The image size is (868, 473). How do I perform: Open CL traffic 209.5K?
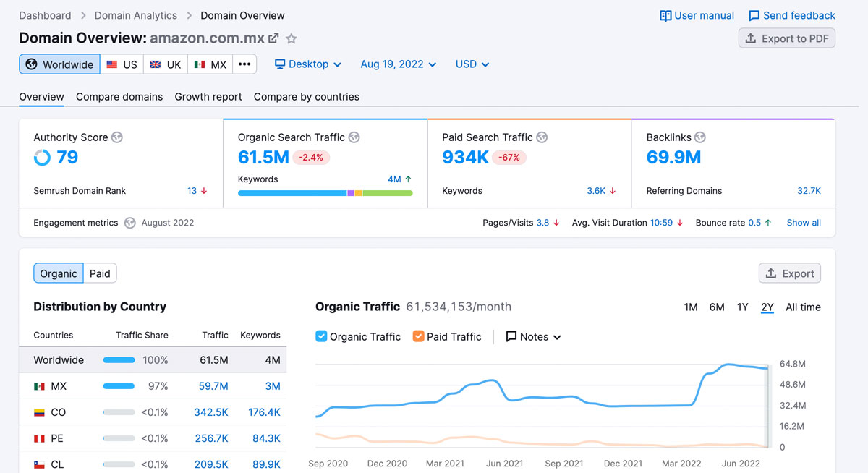pos(211,464)
